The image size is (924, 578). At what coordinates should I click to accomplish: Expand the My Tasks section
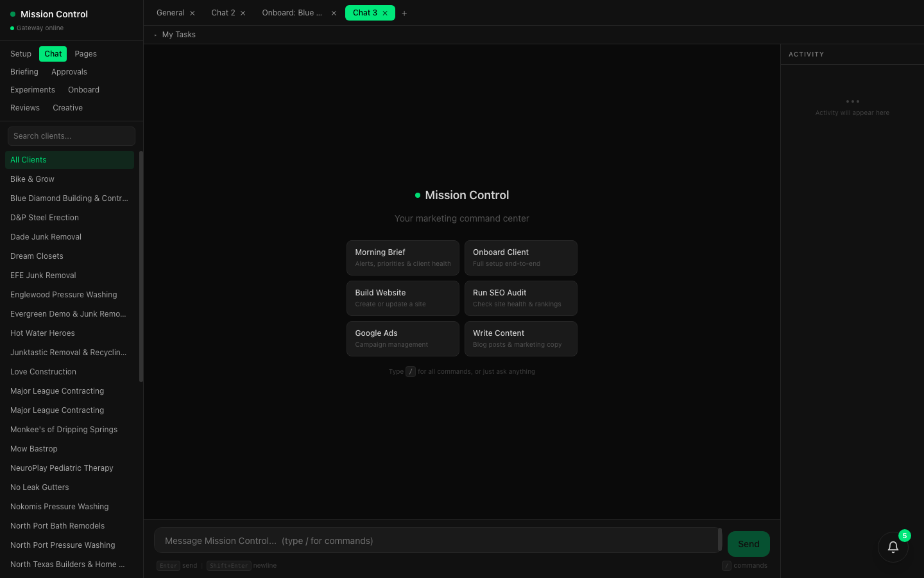coord(178,35)
